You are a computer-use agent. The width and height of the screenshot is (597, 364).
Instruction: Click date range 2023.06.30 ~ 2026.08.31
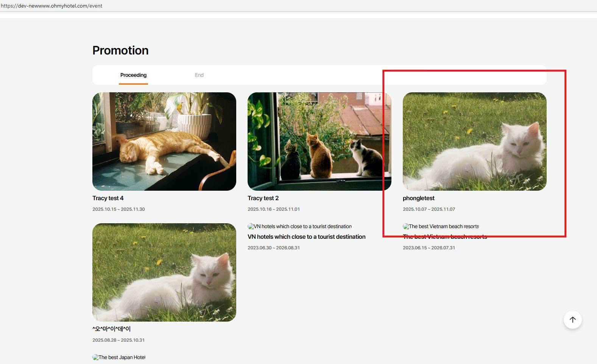[x=274, y=248]
